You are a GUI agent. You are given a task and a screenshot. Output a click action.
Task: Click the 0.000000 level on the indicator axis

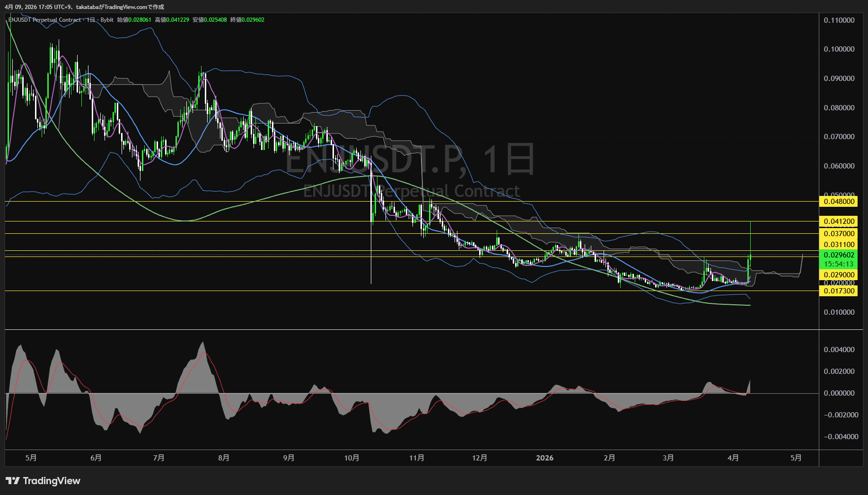pyautogui.click(x=839, y=393)
